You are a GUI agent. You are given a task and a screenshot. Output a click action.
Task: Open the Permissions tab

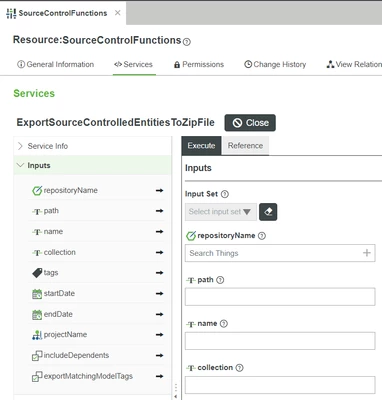199,64
